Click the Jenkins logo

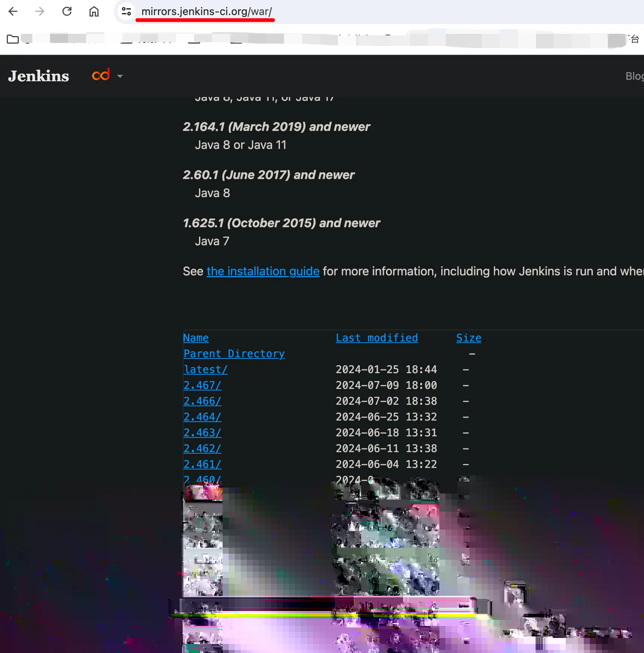(39, 76)
